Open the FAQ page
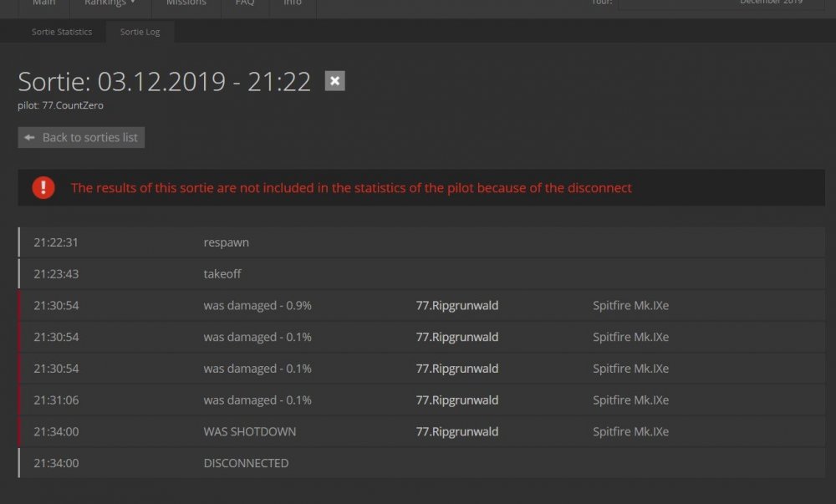Viewport: 836px width, 504px height. coord(244,3)
